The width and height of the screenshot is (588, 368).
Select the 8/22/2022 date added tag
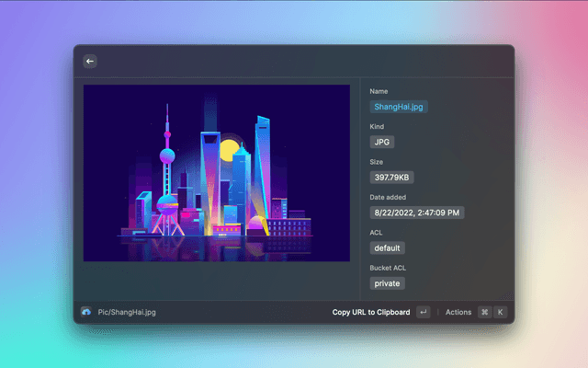point(417,213)
